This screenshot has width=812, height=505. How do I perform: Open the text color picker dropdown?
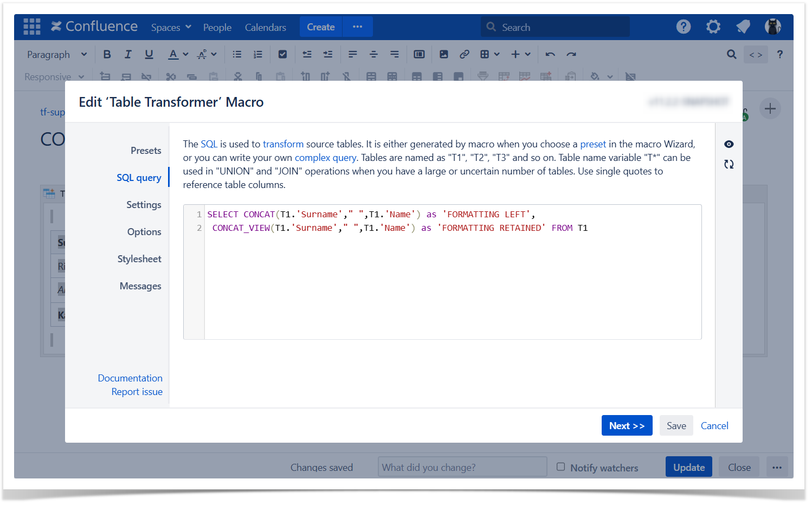pos(185,54)
